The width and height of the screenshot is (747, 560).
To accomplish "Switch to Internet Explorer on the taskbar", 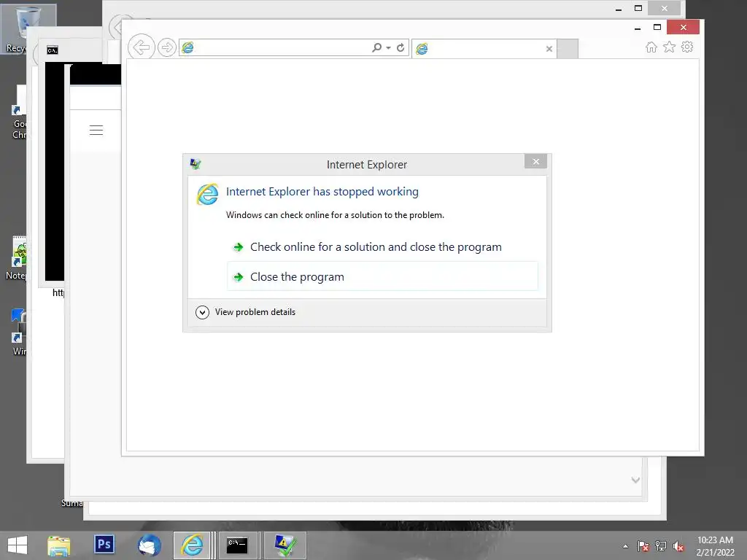I will click(x=192, y=545).
